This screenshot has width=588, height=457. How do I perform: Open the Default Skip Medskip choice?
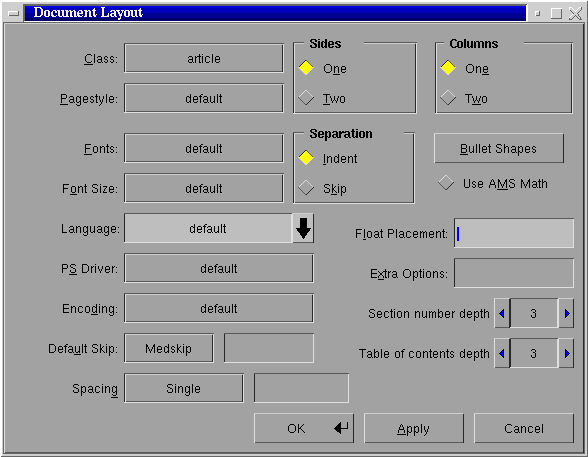pyautogui.click(x=169, y=349)
